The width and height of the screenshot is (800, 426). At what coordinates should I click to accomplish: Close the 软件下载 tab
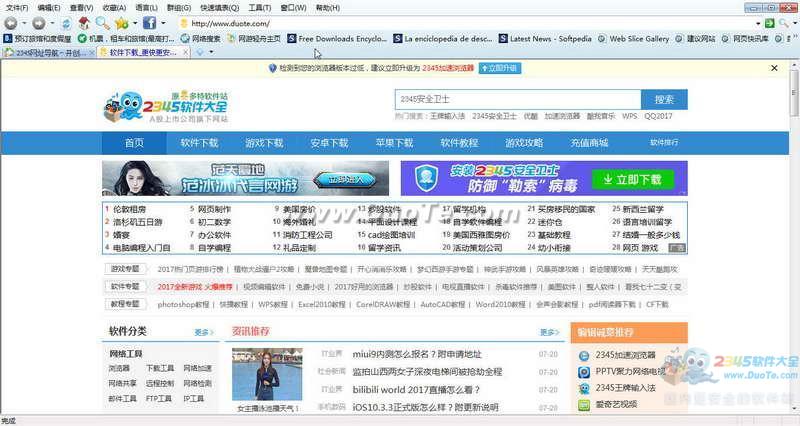point(186,52)
